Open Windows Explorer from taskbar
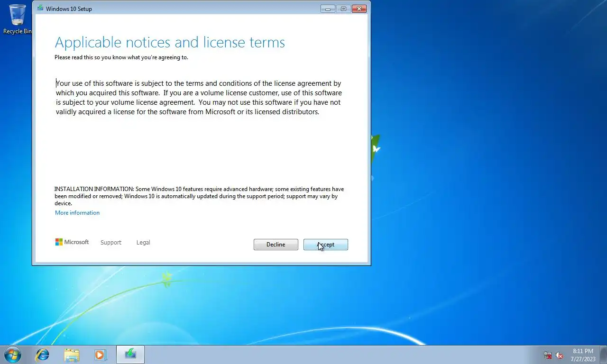Screen dimensions: 607x364 tap(72, 355)
